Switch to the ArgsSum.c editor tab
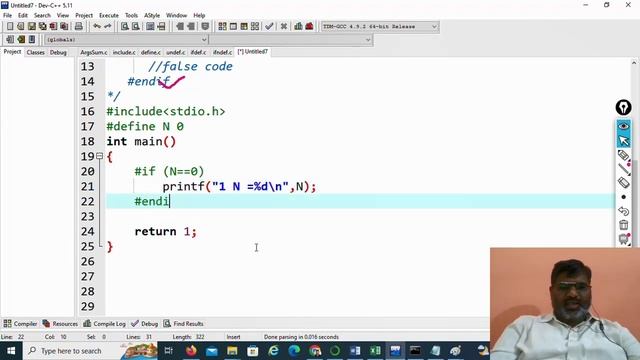Screen dimensions: 640x360 (x=93, y=52)
